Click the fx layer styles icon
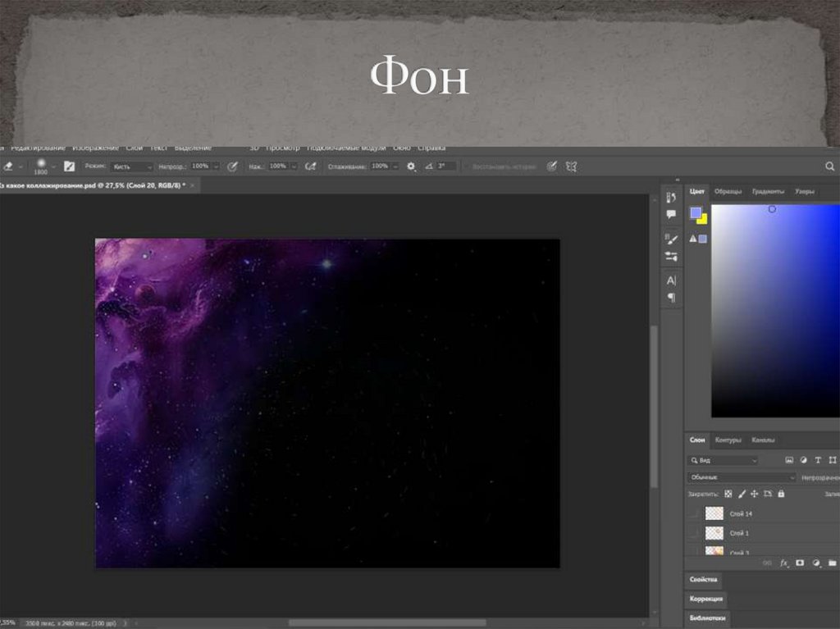840x629 pixels. pyautogui.click(x=783, y=563)
